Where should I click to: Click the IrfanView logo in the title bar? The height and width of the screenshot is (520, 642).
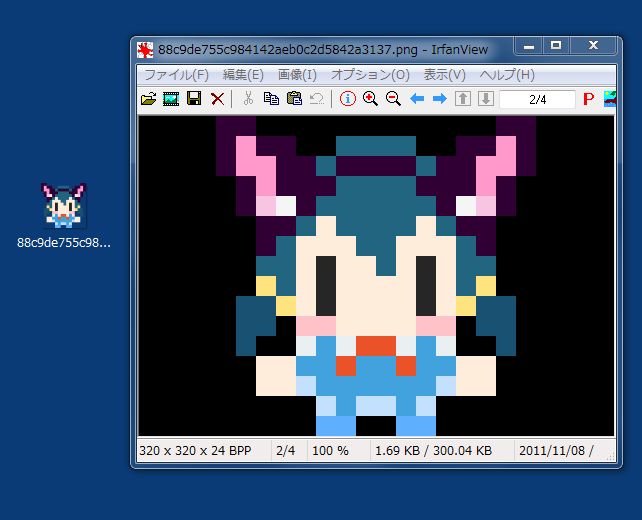point(145,50)
